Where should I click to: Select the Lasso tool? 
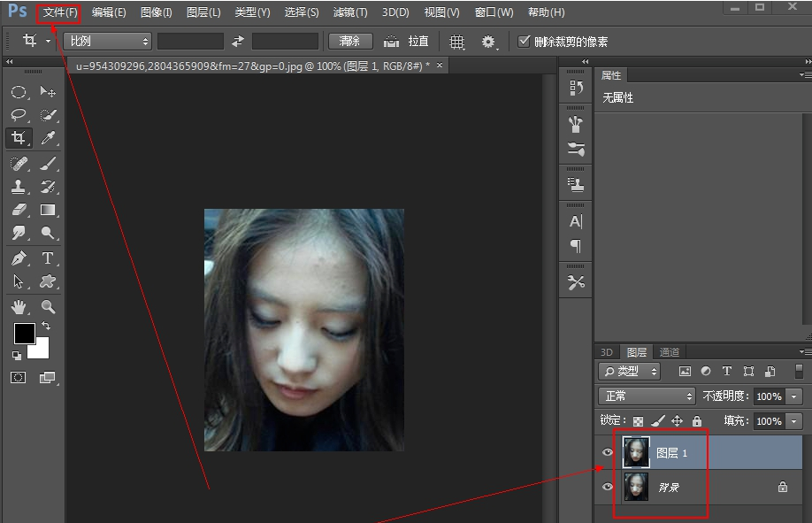(x=19, y=114)
